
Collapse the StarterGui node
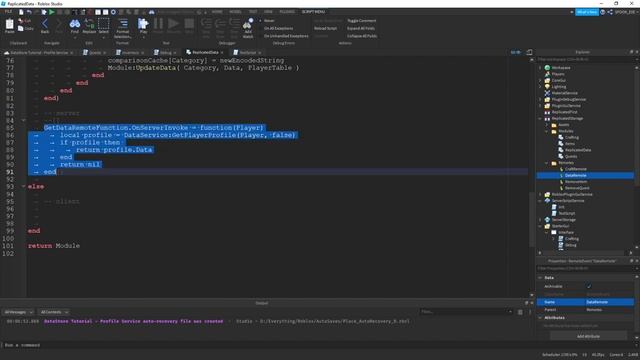pyautogui.click(x=540, y=226)
